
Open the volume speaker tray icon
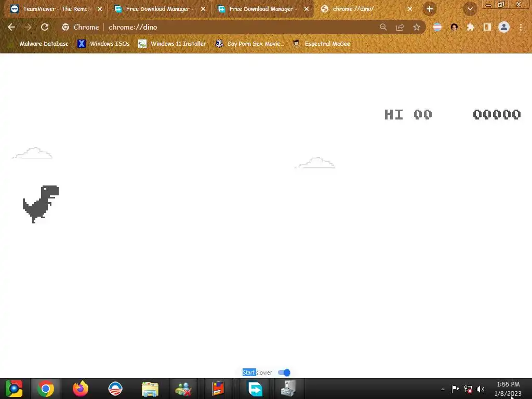[x=481, y=389]
